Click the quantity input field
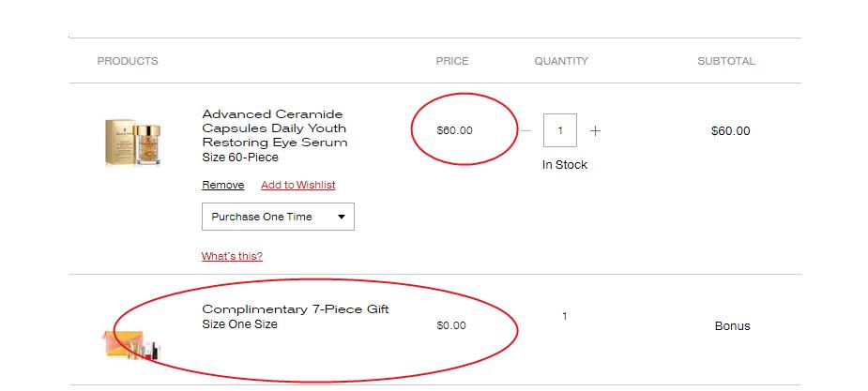 click(560, 130)
